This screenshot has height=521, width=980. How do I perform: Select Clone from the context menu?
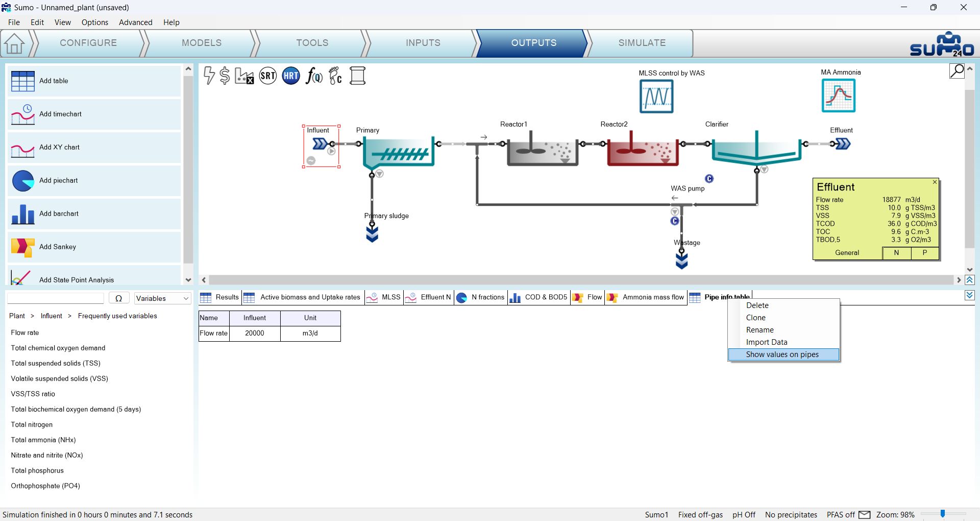[783, 318]
